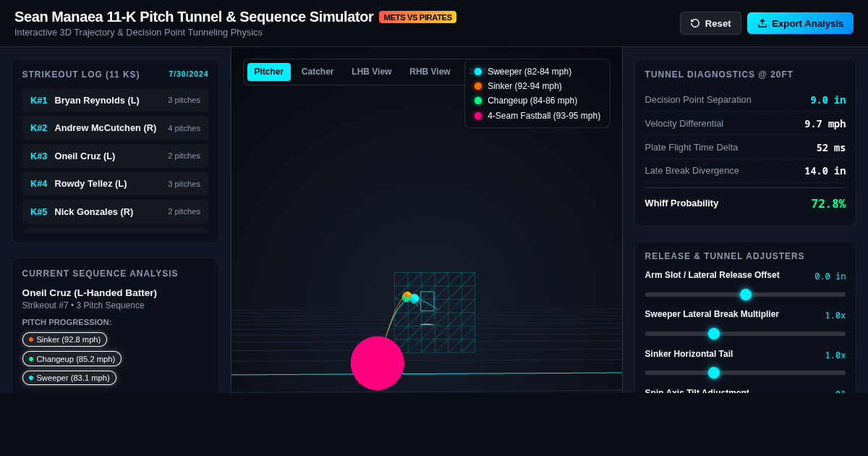
Task: Select strikeout K#2 Andrew McCutchen
Action: [x=115, y=128]
